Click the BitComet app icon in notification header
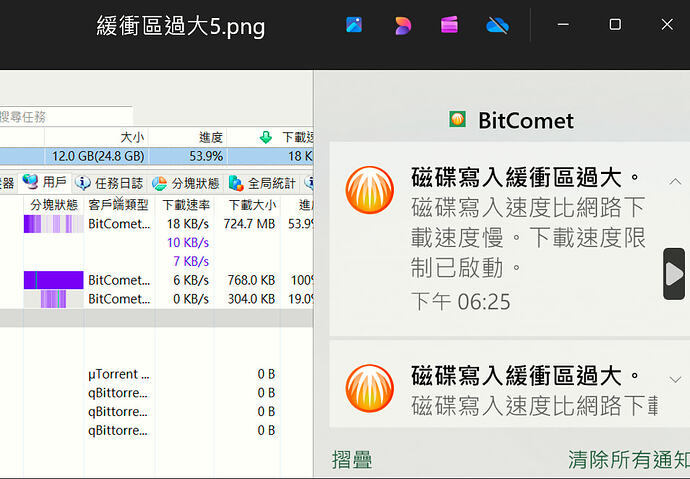The image size is (690, 479). (458, 120)
